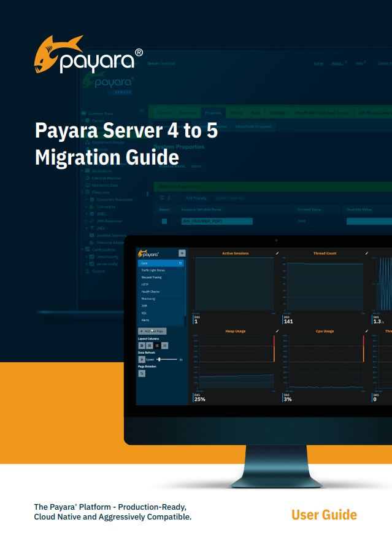Click the Lifecycle Modules icon in the tree
Viewport: 392px width, 549px height.
(88, 178)
